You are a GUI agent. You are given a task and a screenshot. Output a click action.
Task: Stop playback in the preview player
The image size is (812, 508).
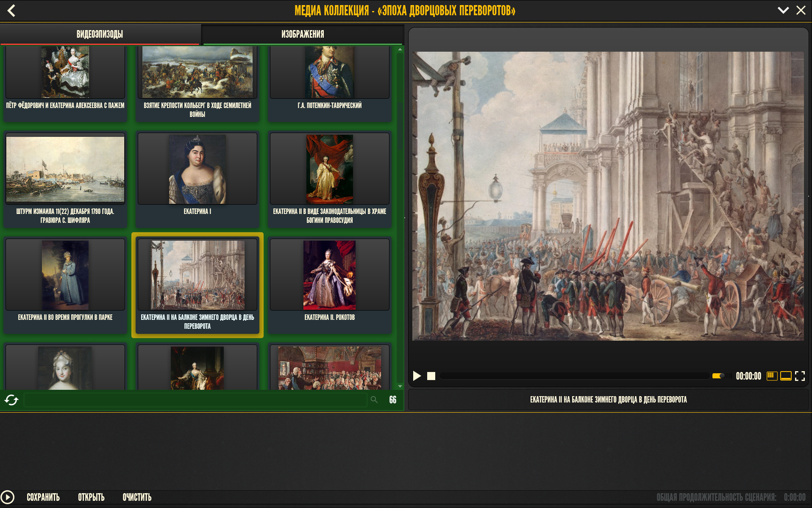point(431,376)
